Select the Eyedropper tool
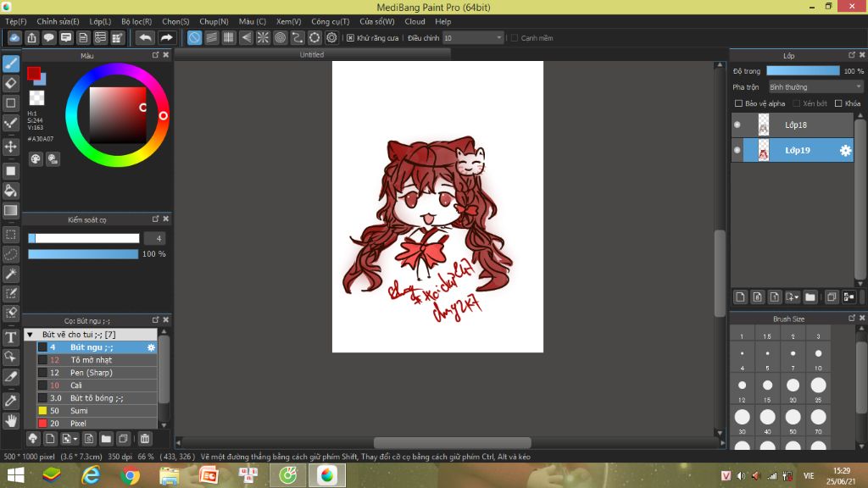868x488 pixels. click(10, 401)
